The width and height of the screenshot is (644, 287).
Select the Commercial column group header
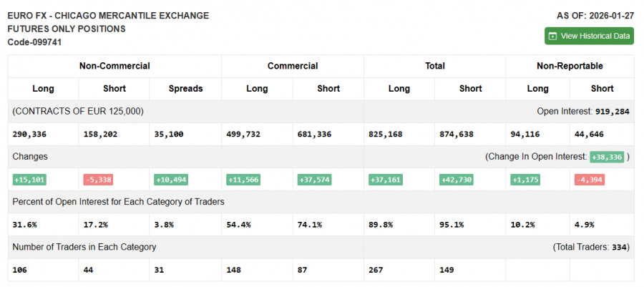[293, 66]
